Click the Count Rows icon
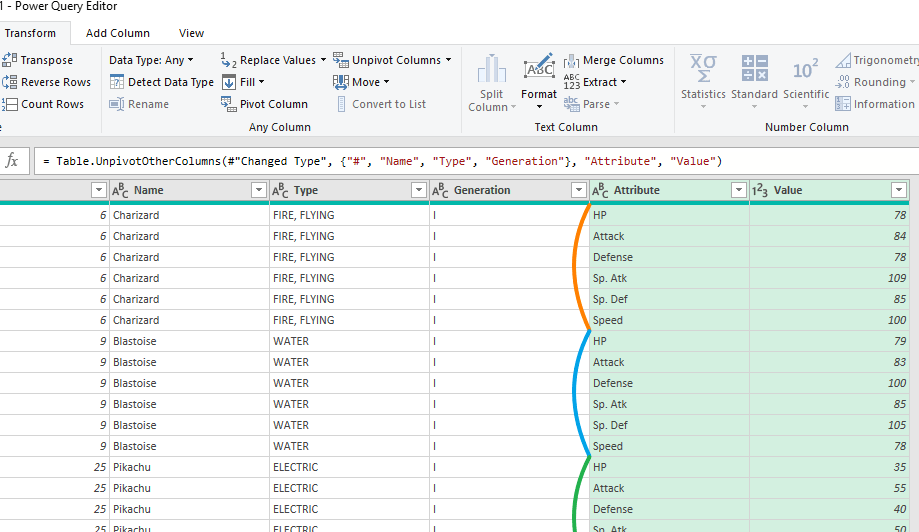This screenshot has height=532, width=919. click(9, 104)
